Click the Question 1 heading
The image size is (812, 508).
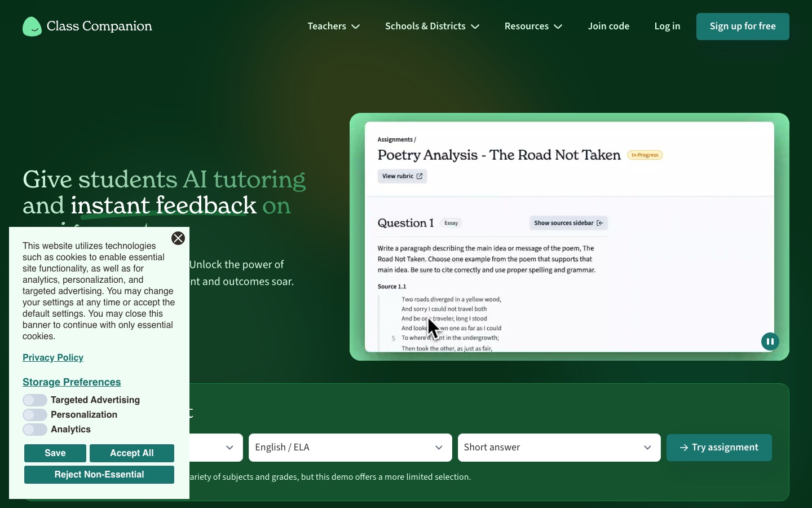point(406,223)
